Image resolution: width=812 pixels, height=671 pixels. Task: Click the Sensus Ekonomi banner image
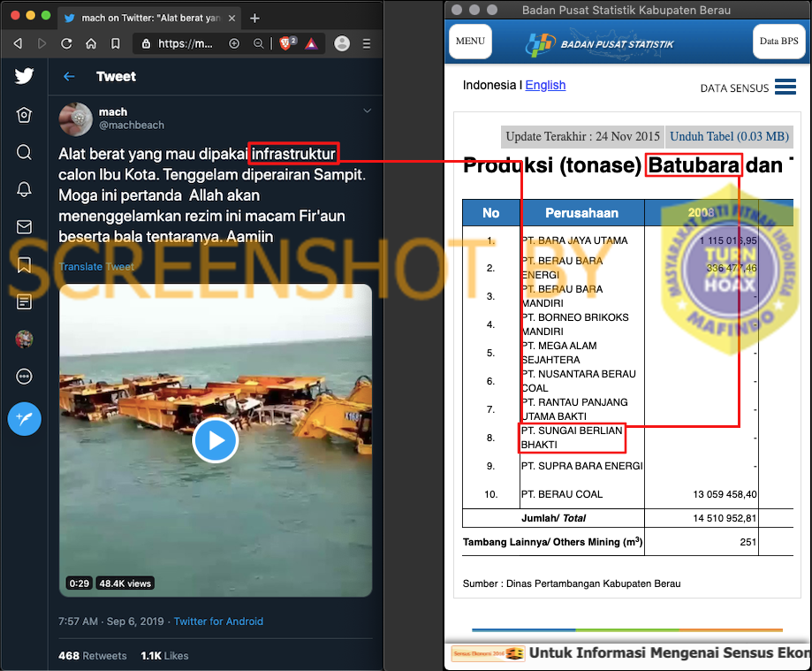point(488,653)
